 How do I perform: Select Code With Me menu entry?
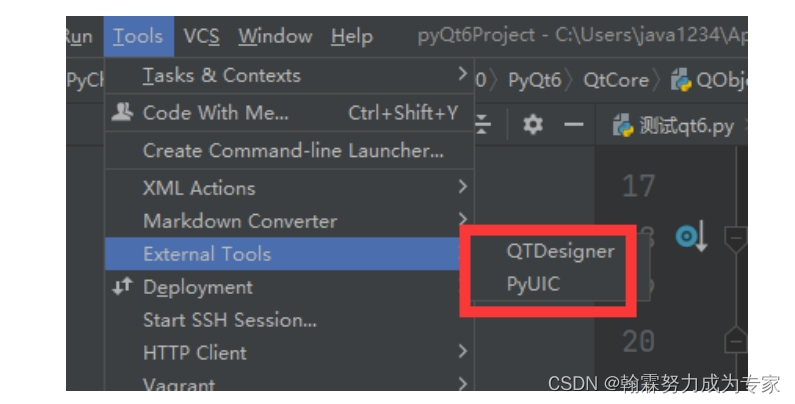coord(290,113)
